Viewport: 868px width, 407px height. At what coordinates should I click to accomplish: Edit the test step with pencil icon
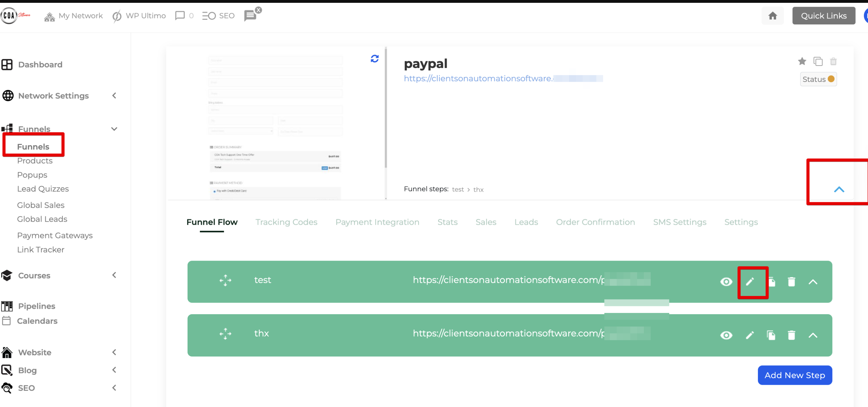coord(750,282)
